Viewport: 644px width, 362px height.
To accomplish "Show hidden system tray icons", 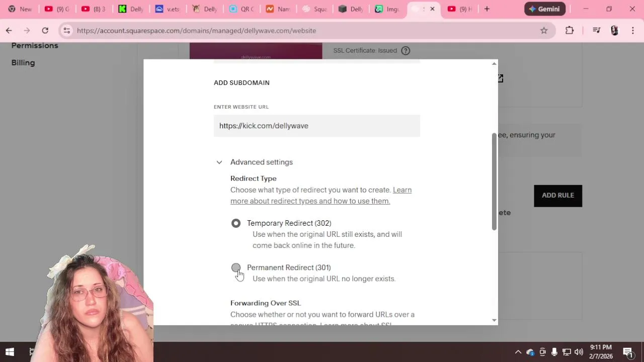I will [518, 352].
